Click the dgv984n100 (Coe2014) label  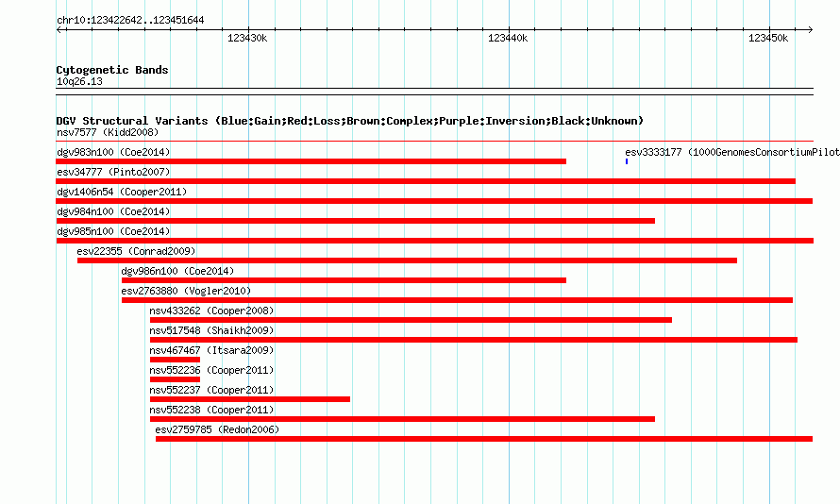pos(113,211)
